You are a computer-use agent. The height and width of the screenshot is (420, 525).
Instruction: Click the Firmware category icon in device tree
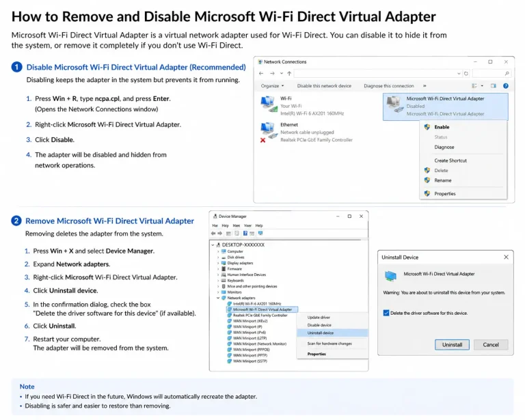click(x=224, y=269)
